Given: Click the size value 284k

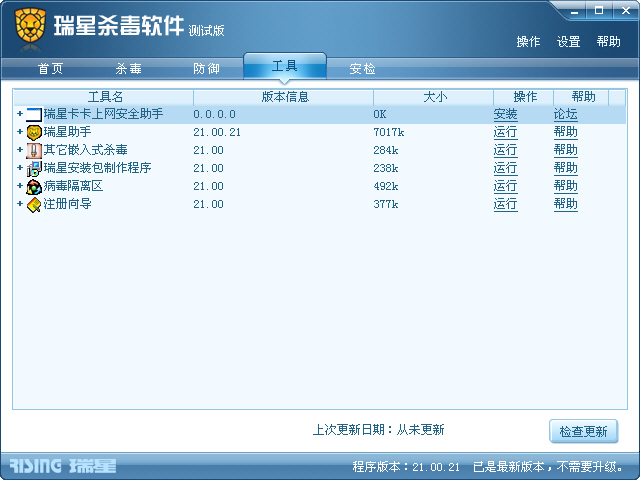Looking at the screenshot, I should point(386,151).
